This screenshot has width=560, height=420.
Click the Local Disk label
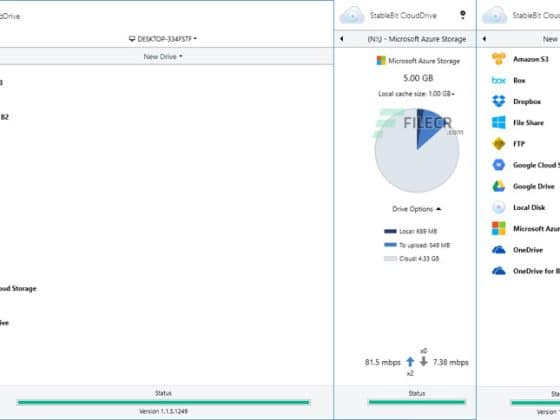[x=529, y=208]
